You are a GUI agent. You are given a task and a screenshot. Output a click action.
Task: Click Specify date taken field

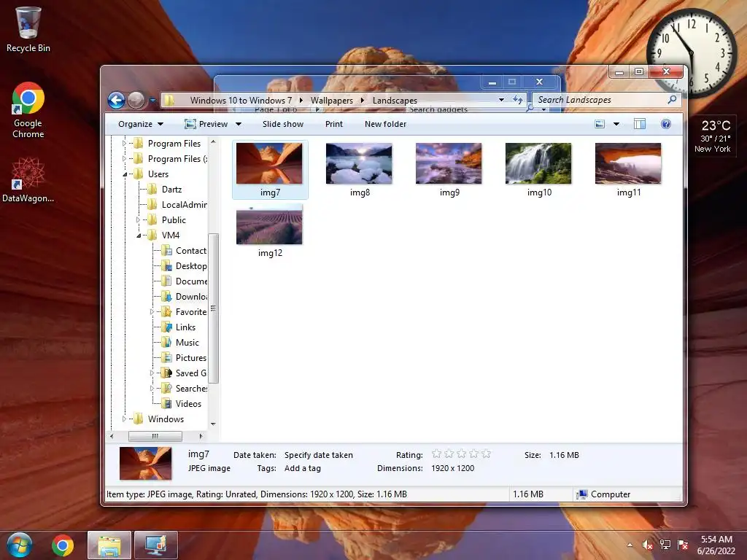(x=319, y=455)
